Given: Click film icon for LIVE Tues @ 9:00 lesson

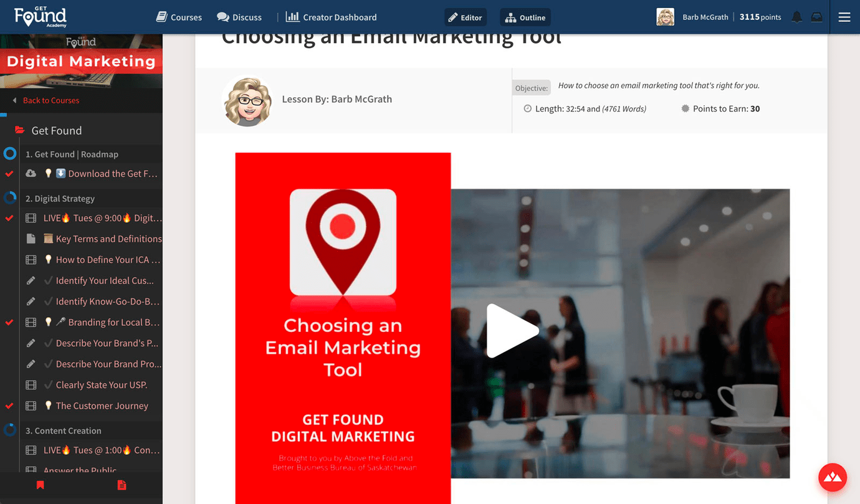Looking at the screenshot, I should tap(31, 218).
